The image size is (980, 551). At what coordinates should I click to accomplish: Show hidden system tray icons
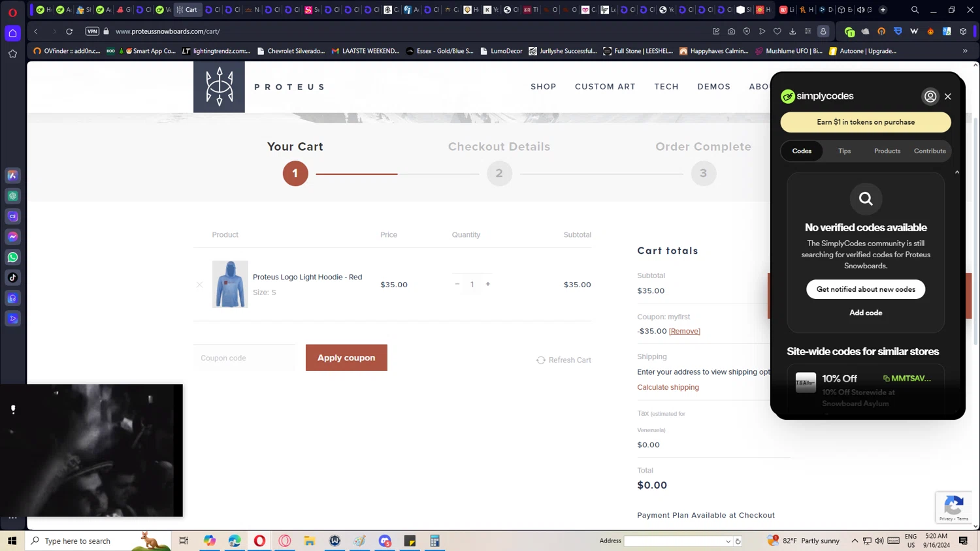click(x=855, y=541)
